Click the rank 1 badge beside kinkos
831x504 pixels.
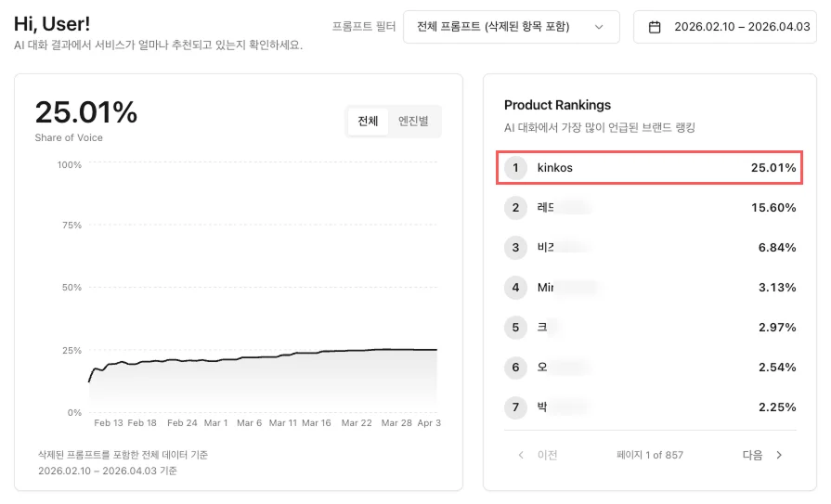point(515,168)
